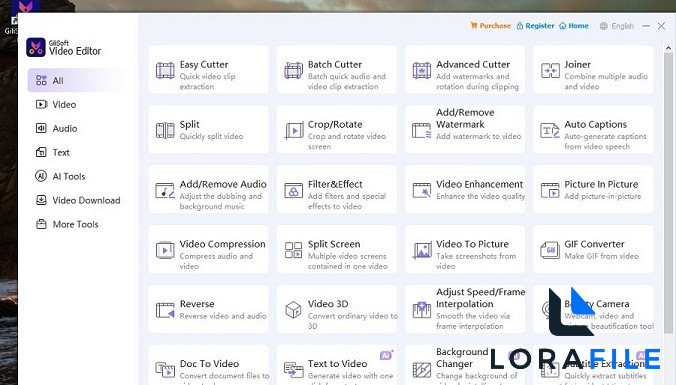The height and width of the screenshot is (385, 676).
Task: Click 'Adjust the dubbing and background music' text
Action: pyautogui.click(x=221, y=201)
